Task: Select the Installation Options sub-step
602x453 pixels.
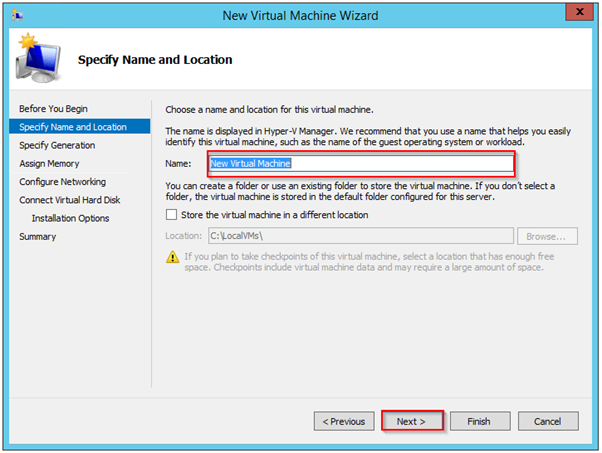Action: tap(70, 218)
